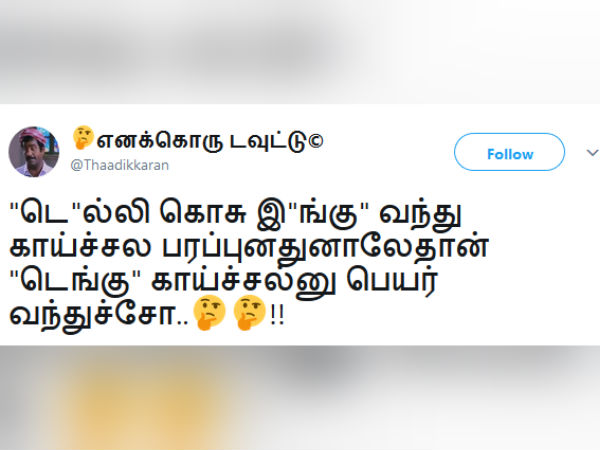Viewport: 600px width, 450px height.
Task: Click the word காய்ச்சல்னு in the third line
Action: click(x=244, y=282)
